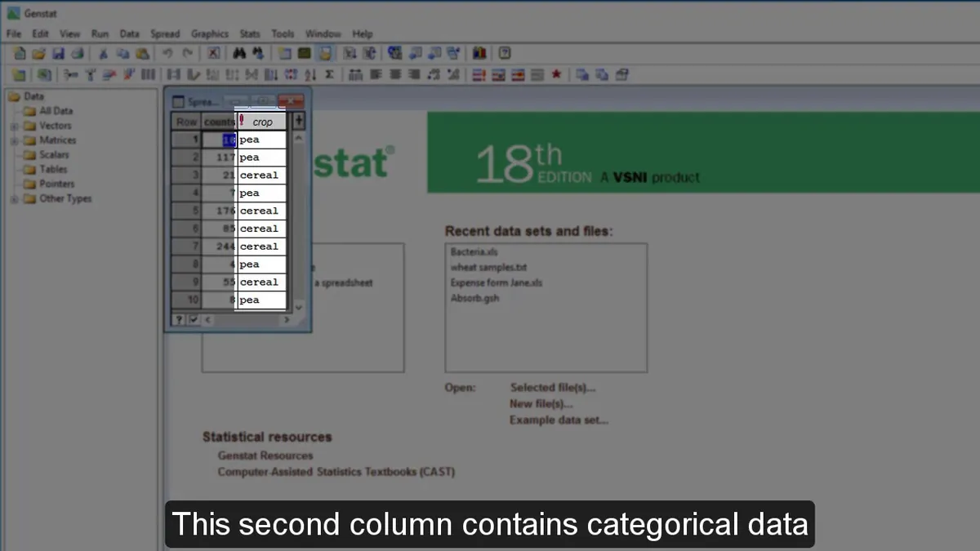Click the Cut scissors icon
The height and width of the screenshot is (551, 980).
click(x=104, y=54)
